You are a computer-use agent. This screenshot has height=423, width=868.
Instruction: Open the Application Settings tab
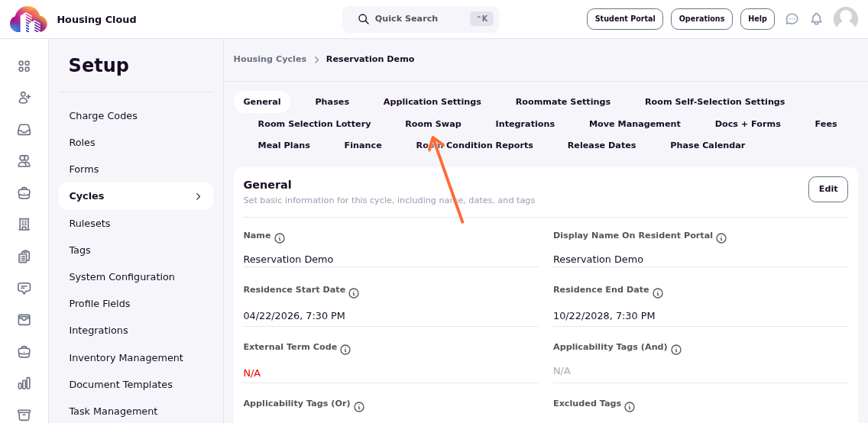[432, 102]
